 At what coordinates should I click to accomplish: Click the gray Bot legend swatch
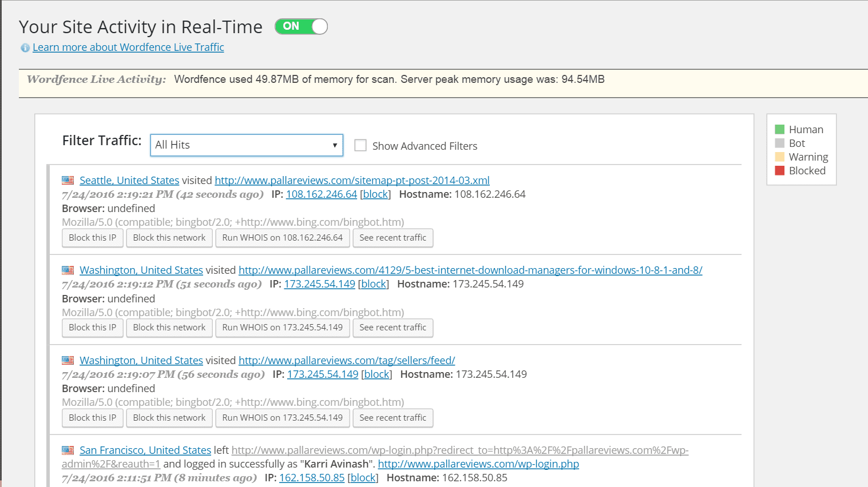coord(779,143)
